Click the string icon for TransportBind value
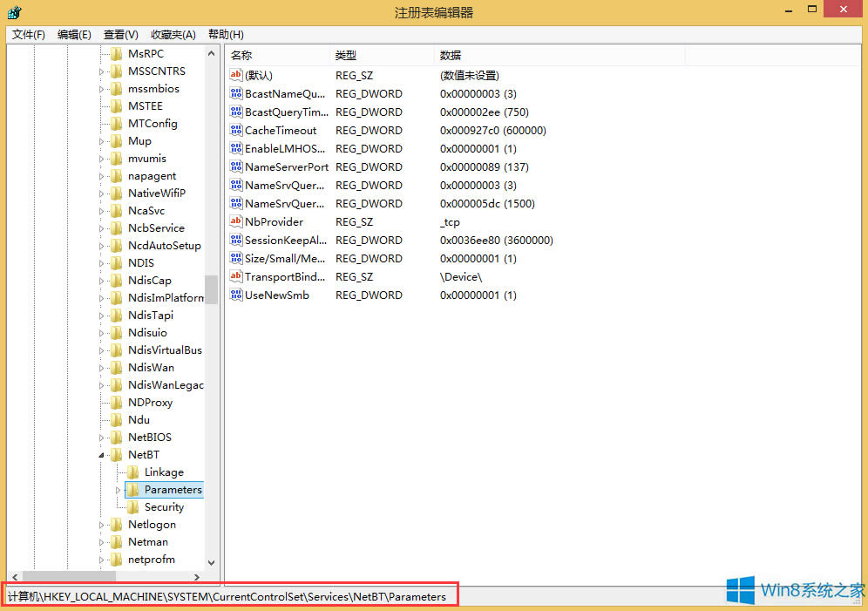 (236, 276)
